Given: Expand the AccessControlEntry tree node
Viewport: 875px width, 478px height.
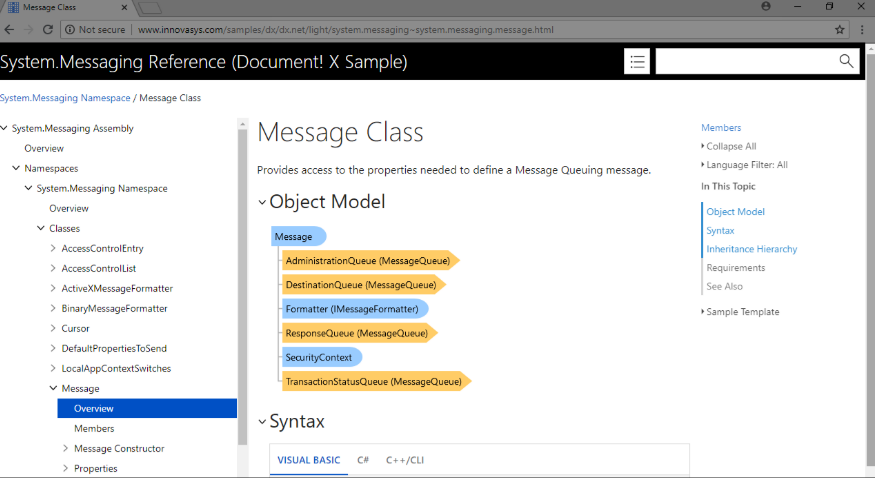Looking at the screenshot, I should [x=53, y=248].
